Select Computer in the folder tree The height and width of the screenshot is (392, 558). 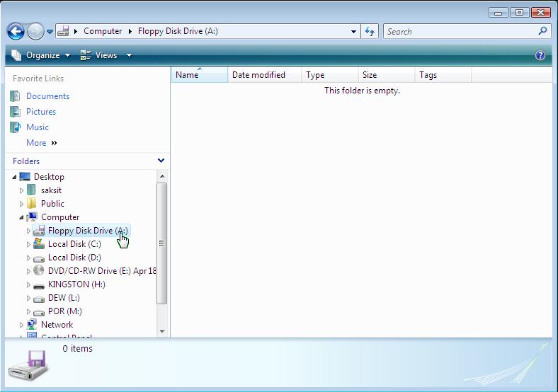[60, 217]
